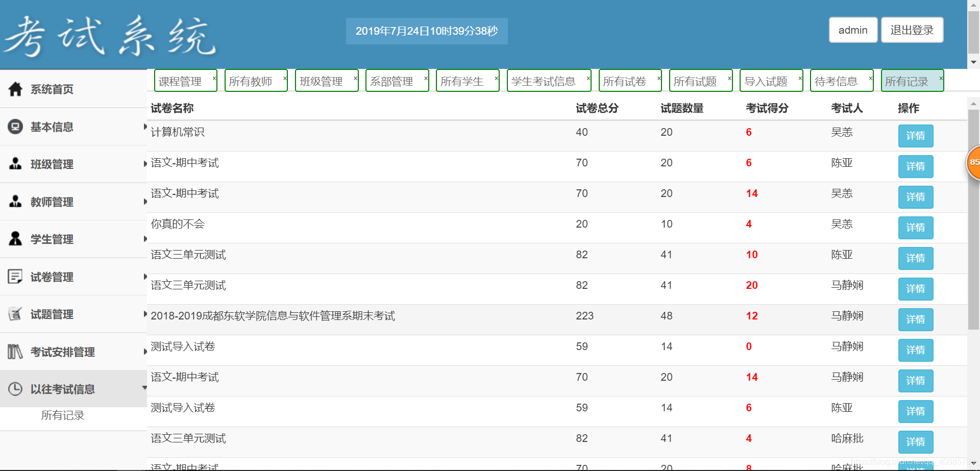This screenshot has width=980, height=471.
Task: Close the 所有教师 tab
Action: (285, 78)
